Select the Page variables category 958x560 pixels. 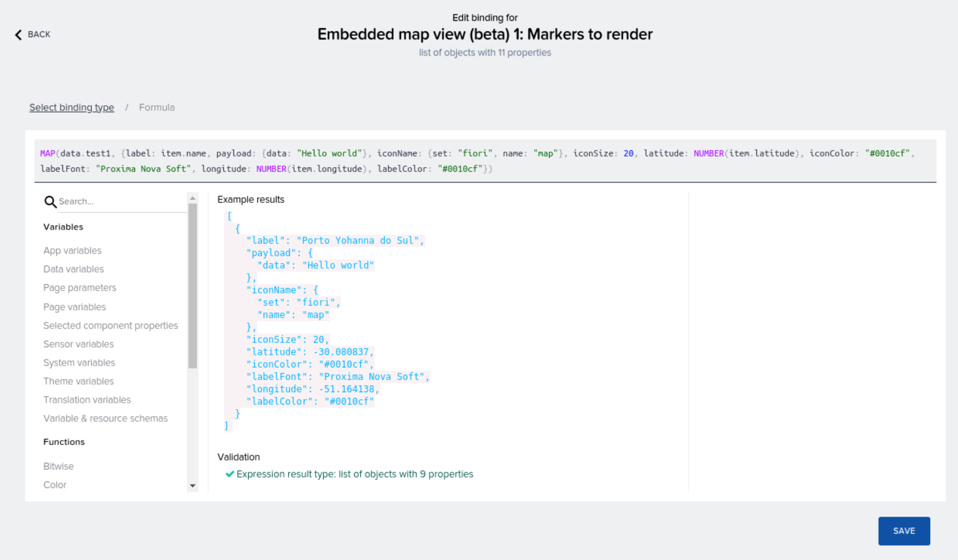[x=74, y=306]
